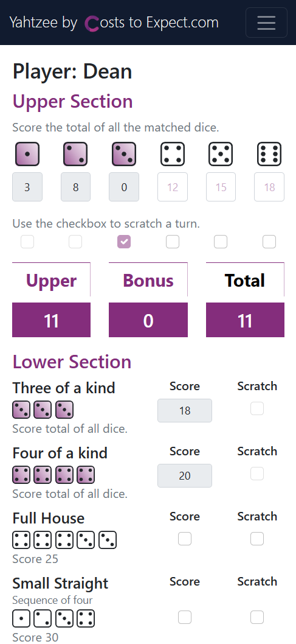The image size is (296, 644).
Task: Uncheck the threes scratch checkbox
Action: 124,242
